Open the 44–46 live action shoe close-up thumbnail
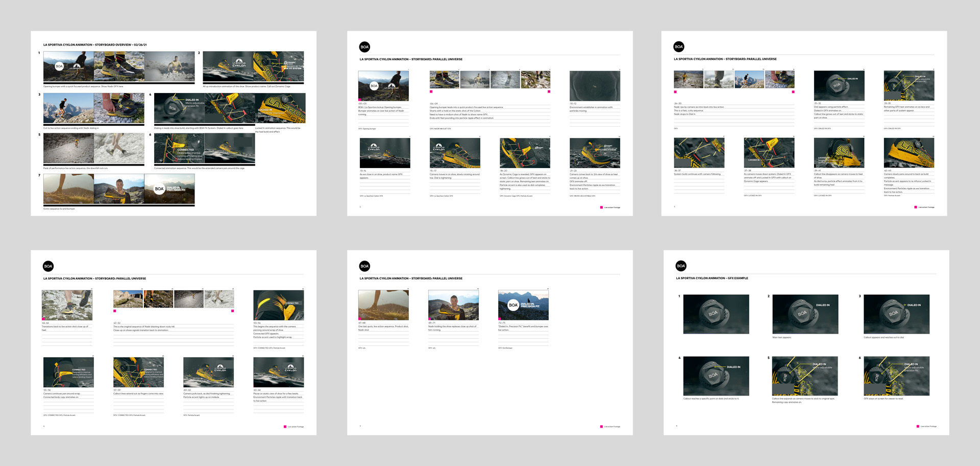The width and height of the screenshot is (980, 466). pos(67,305)
